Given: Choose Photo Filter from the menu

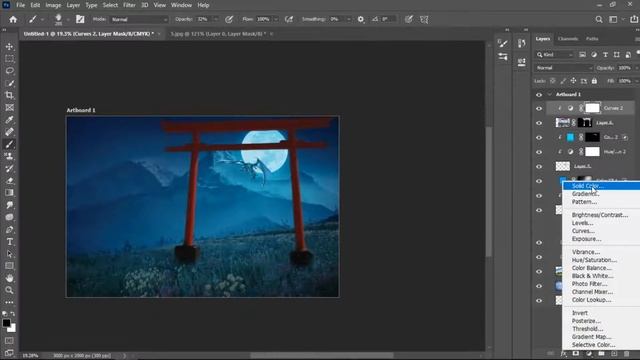Looking at the screenshot, I should 589,284.
